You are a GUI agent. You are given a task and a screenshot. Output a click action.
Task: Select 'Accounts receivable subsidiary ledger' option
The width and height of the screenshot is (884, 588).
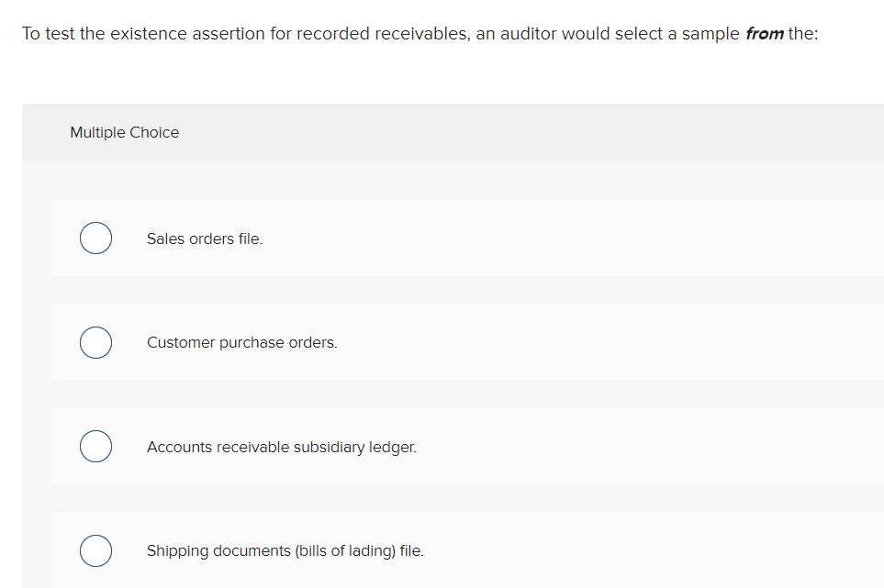click(95, 446)
